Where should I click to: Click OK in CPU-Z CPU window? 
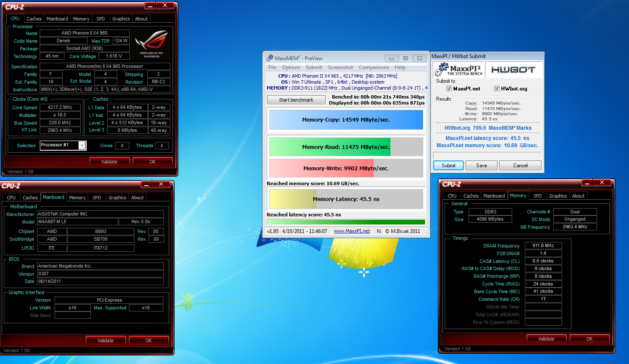(x=153, y=162)
